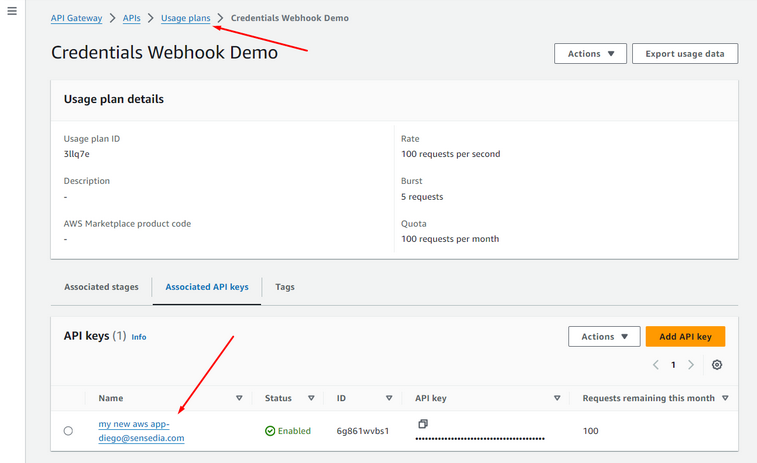
Task: Open the Usage plans breadcrumb link
Action: point(185,18)
